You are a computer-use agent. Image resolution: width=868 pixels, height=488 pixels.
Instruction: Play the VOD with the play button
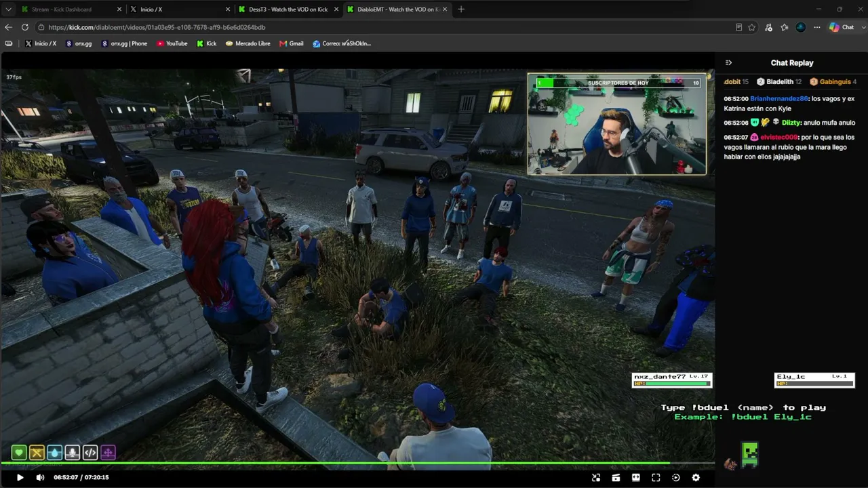(x=20, y=478)
